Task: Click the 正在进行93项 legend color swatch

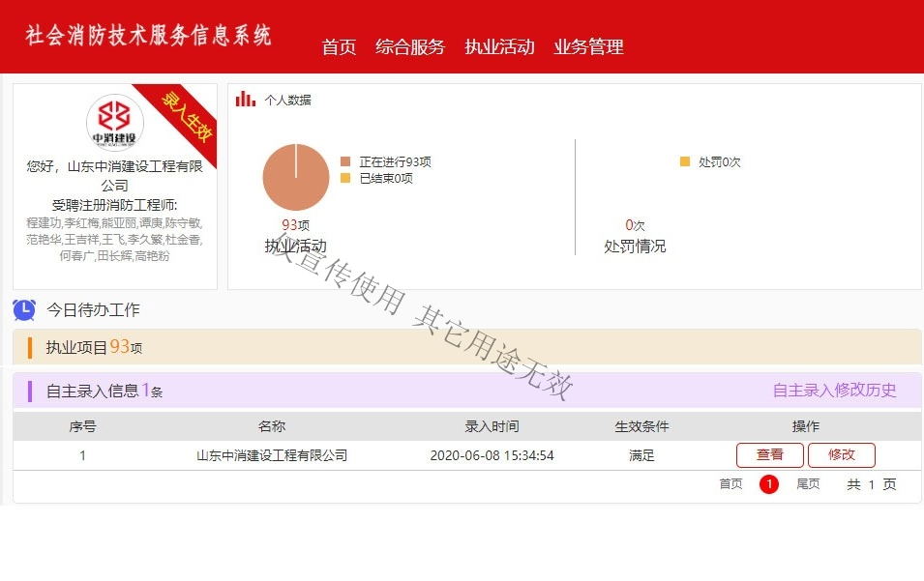Action: click(345, 162)
